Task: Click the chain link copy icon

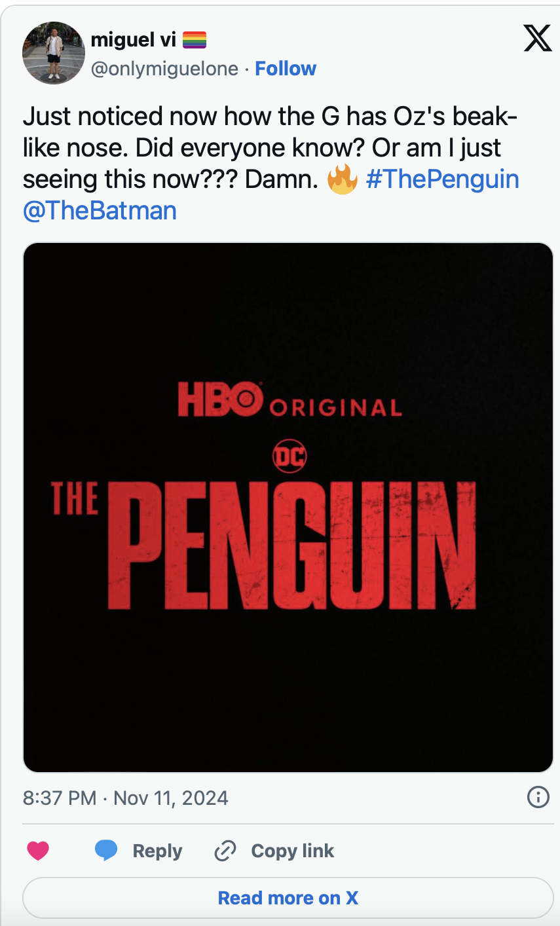Action: pyautogui.click(x=225, y=851)
